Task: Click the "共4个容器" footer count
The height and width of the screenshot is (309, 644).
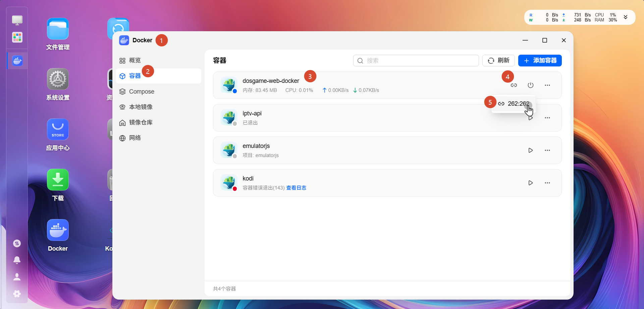Action: [x=224, y=289]
